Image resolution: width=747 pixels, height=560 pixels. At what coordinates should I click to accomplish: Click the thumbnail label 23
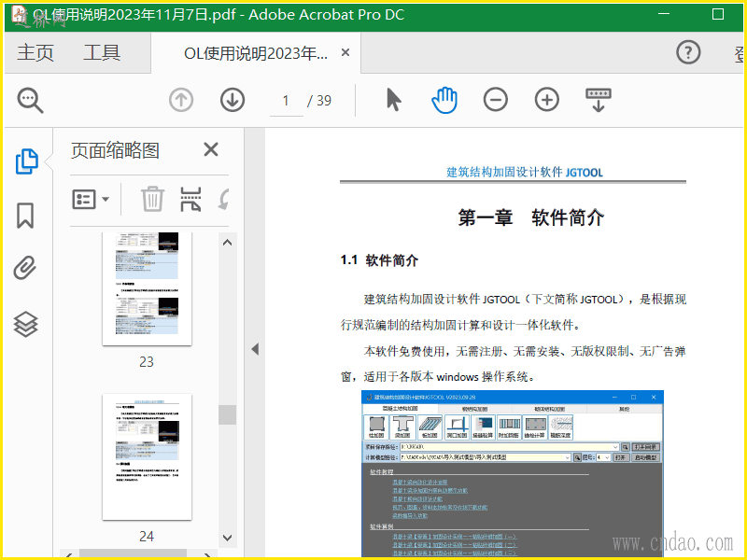(x=147, y=362)
